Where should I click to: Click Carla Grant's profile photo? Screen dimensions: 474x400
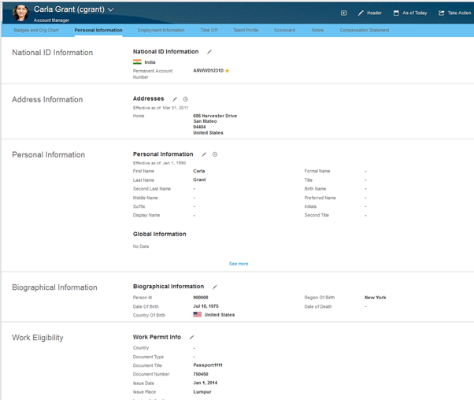point(21,13)
